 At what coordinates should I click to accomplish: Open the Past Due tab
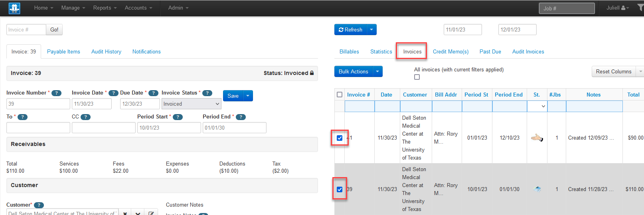pyautogui.click(x=490, y=51)
